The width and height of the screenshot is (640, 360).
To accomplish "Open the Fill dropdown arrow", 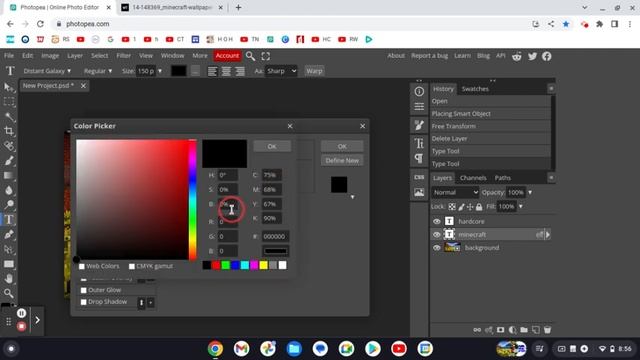I will click(x=521, y=207).
